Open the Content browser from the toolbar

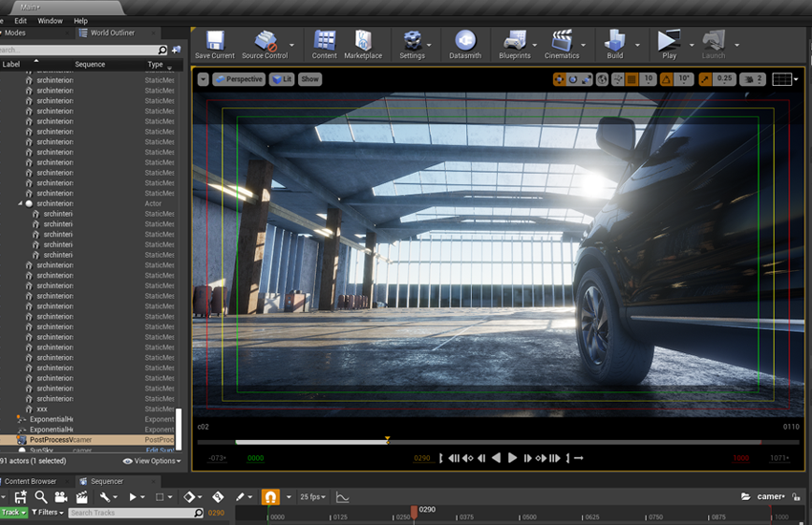(324, 45)
